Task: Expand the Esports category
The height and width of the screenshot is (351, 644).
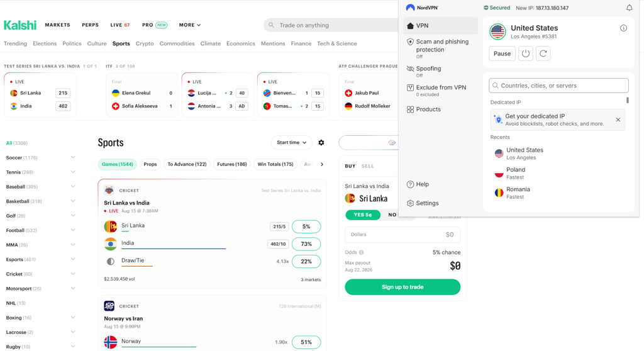Action: pos(73,259)
